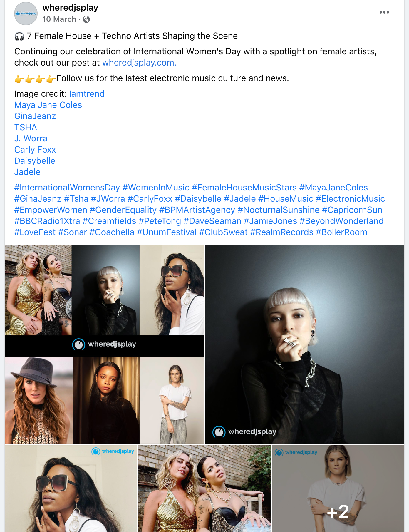Viewport: 409px width, 532px height.
Task: Open the Carly Foxx tagged profile
Action: [x=35, y=150]
